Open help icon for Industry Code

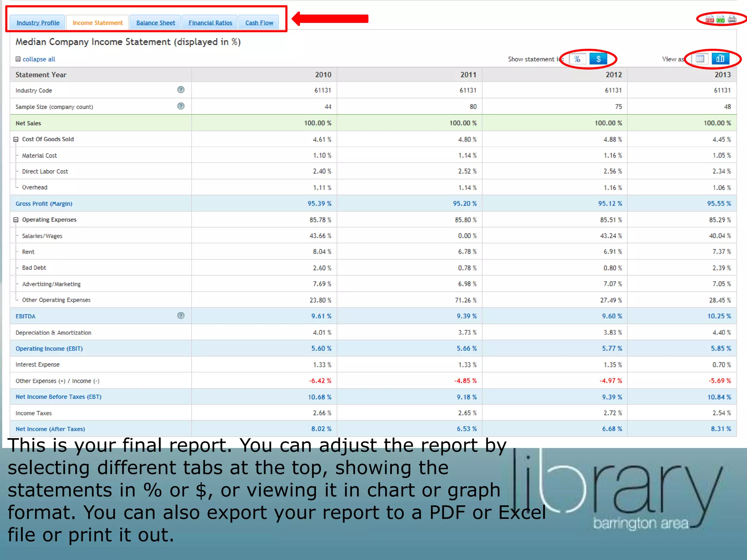click(181, 90)
